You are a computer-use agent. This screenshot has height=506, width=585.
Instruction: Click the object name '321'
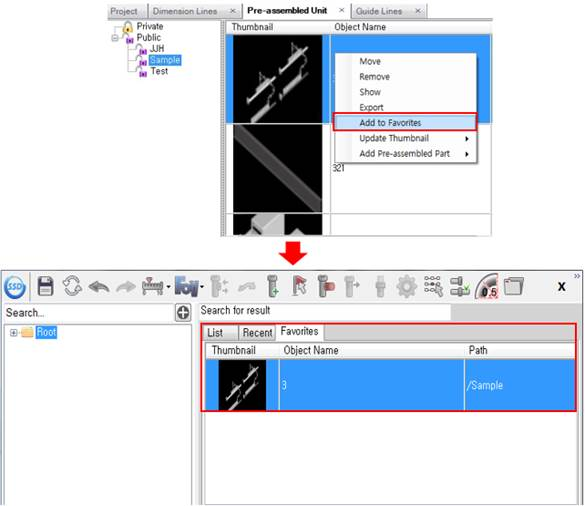click(x=338, y=168)
